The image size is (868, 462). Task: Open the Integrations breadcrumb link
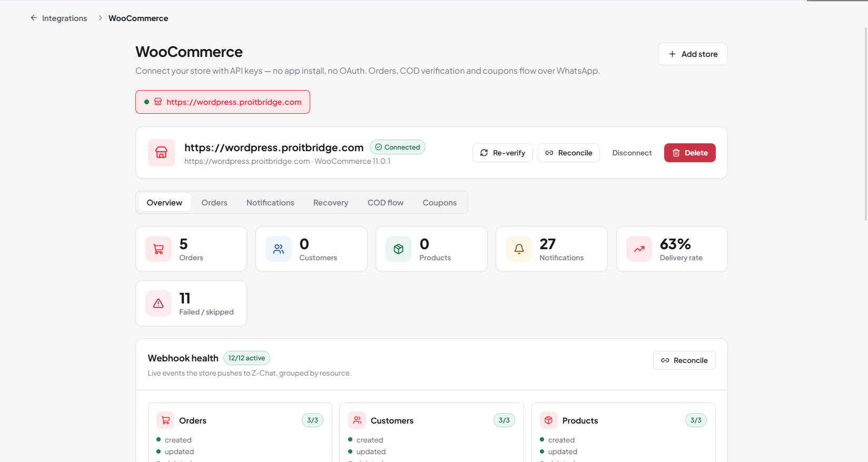(64, 18)
